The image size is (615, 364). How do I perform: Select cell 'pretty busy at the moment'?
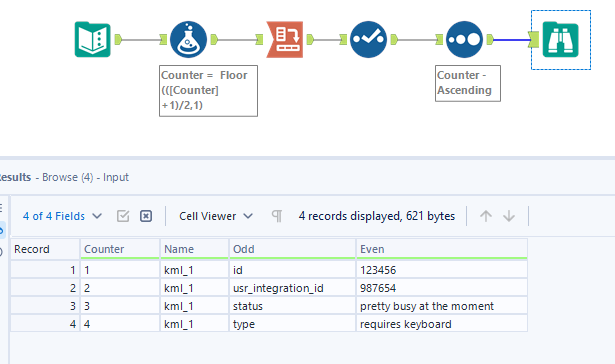442,306
